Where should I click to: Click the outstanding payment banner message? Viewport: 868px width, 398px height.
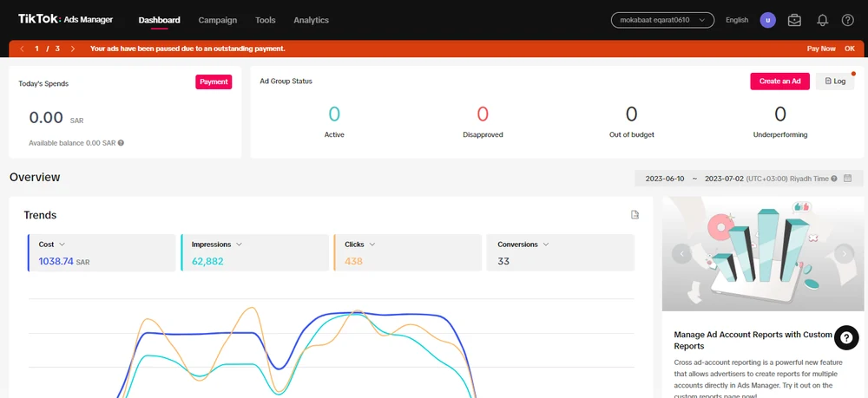(187, 49)
